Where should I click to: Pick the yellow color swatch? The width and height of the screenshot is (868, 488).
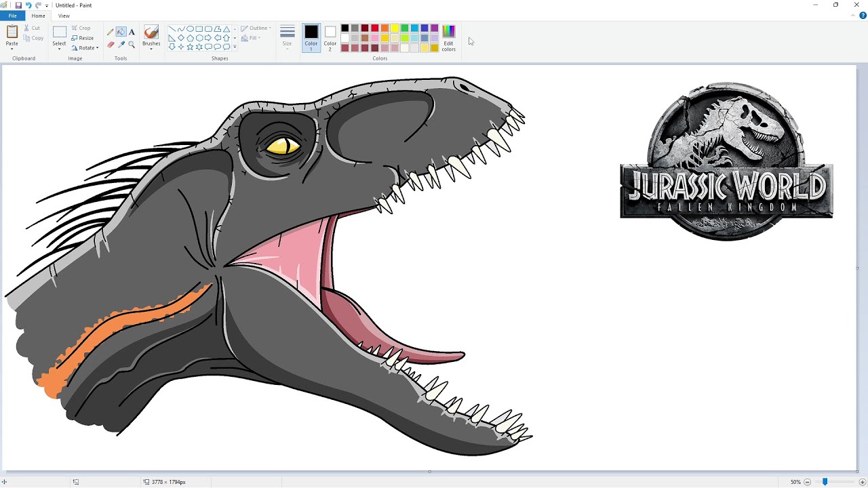tap(395, 28)
